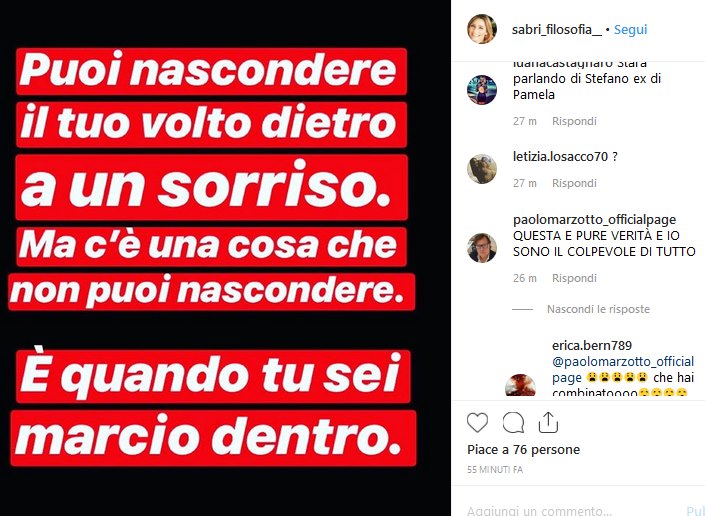Viewport: 705px width, 516px height.
Task: Open erica.bern789 username link
Action: [x=592, y=346]
